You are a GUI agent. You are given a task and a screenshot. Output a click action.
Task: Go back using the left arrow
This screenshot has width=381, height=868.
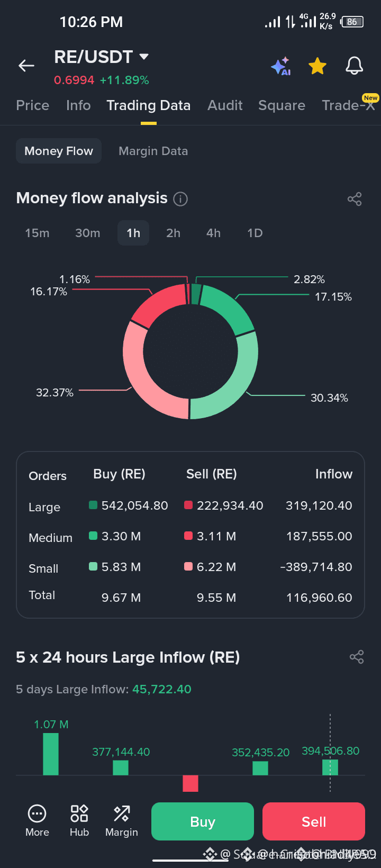26,66
